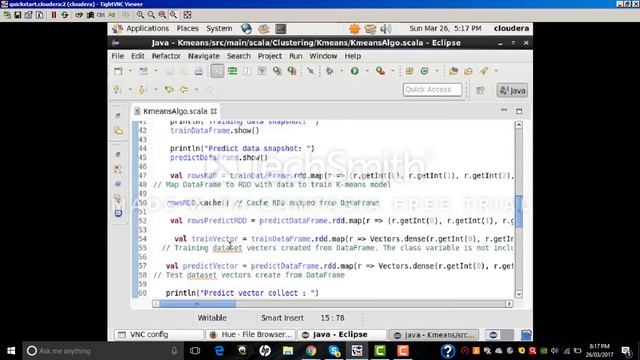Screen dimensions: 640x360
Task: Click the TightVNC zoom in magnifier
Action: [x=140, y=15]
